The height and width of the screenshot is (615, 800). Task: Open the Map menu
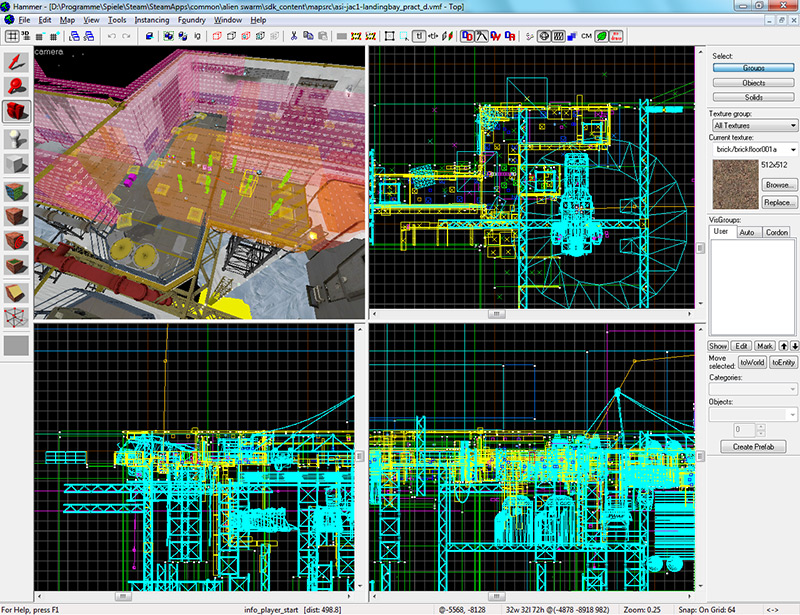pyautogui.click(x=67, y=20)
